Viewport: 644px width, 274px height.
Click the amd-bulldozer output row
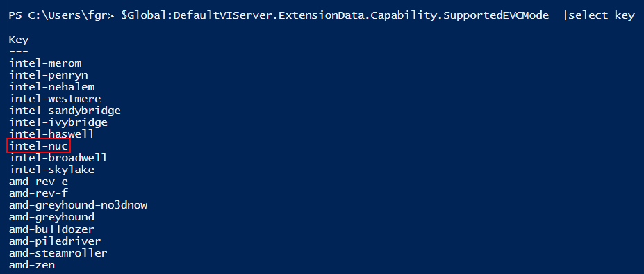(51, 229)
